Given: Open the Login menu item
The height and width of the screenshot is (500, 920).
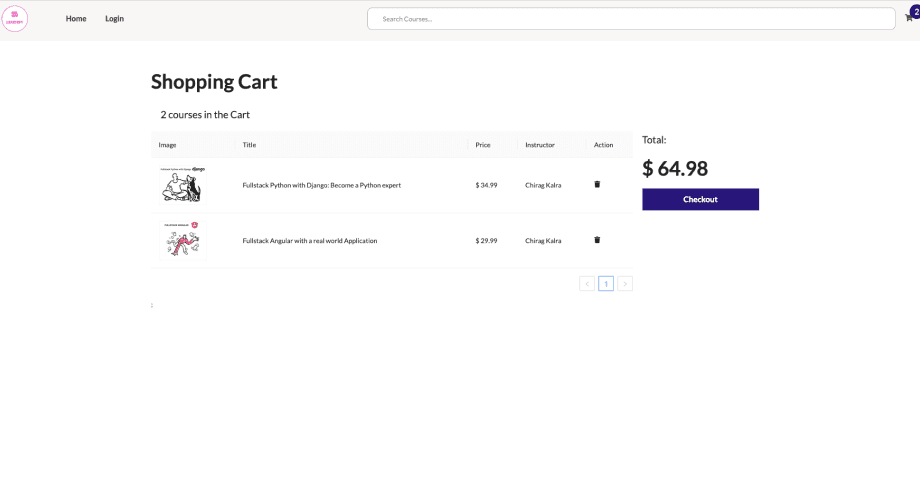Looking at the screenshot, I should (114, 19).
